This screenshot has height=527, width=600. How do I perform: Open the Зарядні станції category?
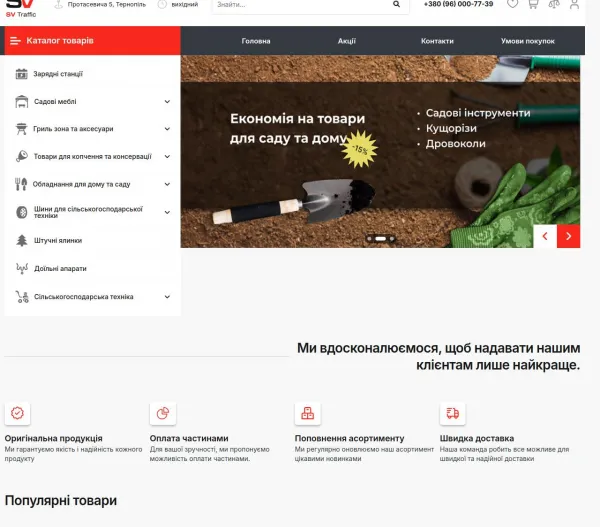[58, 74]
